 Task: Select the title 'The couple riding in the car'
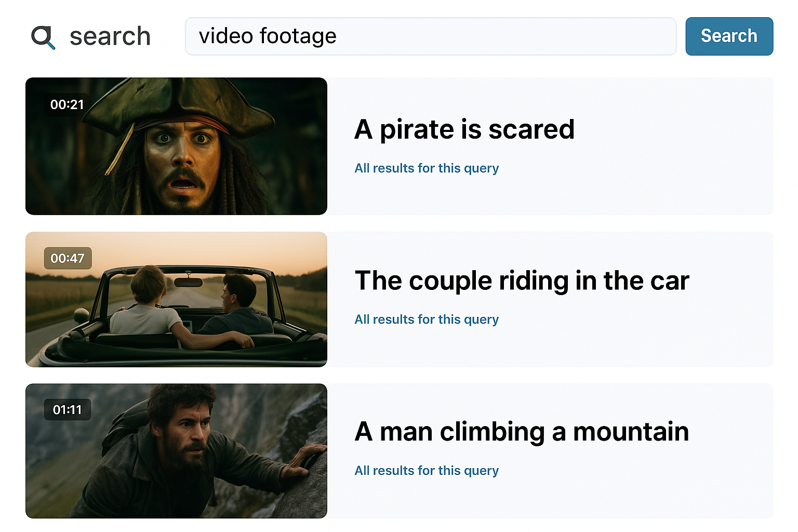point(522,281)
